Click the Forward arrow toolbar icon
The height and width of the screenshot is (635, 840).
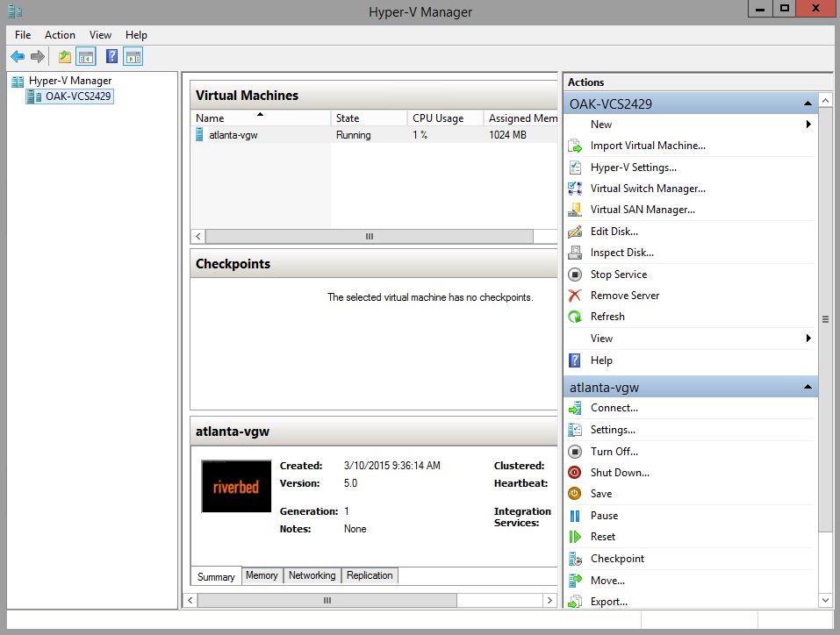point(38,56)
